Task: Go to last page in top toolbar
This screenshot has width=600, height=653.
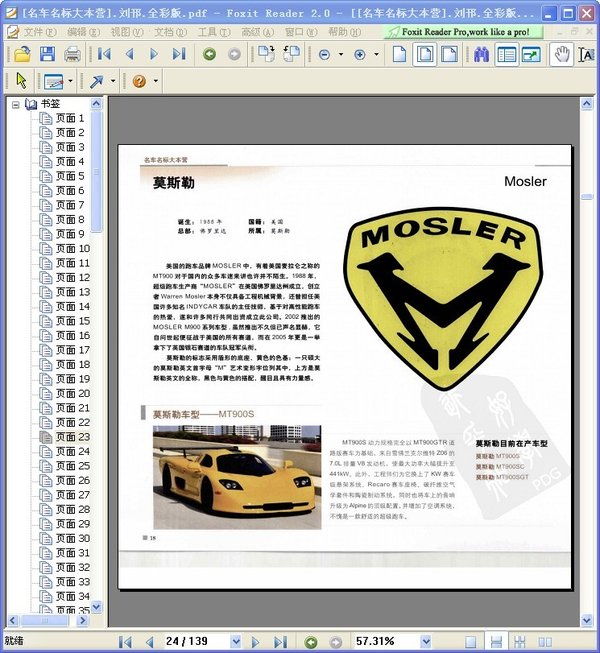Action: tap(179, 54)
